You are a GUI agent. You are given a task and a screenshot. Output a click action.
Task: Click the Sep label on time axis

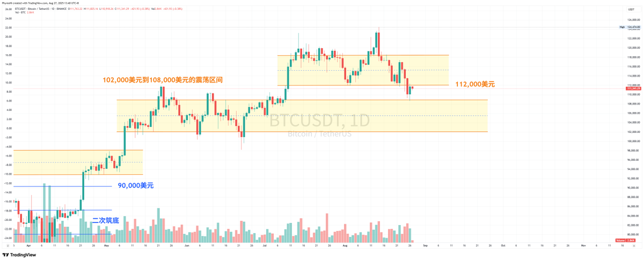pos(425,245)
